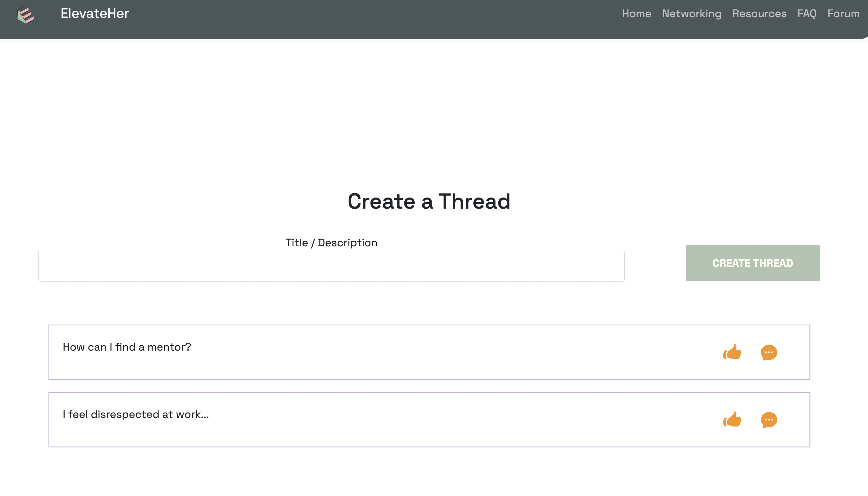Navigate to Resources

click(x=759, y=13)
